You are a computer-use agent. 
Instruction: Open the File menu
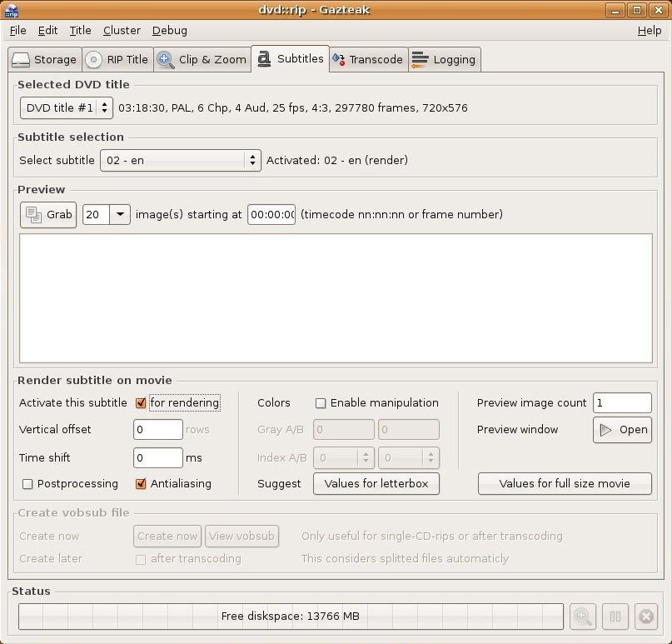pos(18,31)
